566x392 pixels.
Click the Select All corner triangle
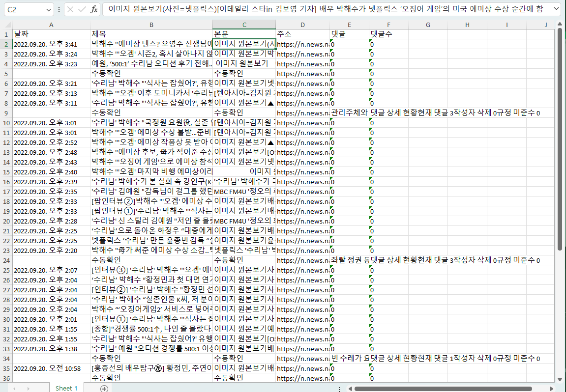(6, 25)
